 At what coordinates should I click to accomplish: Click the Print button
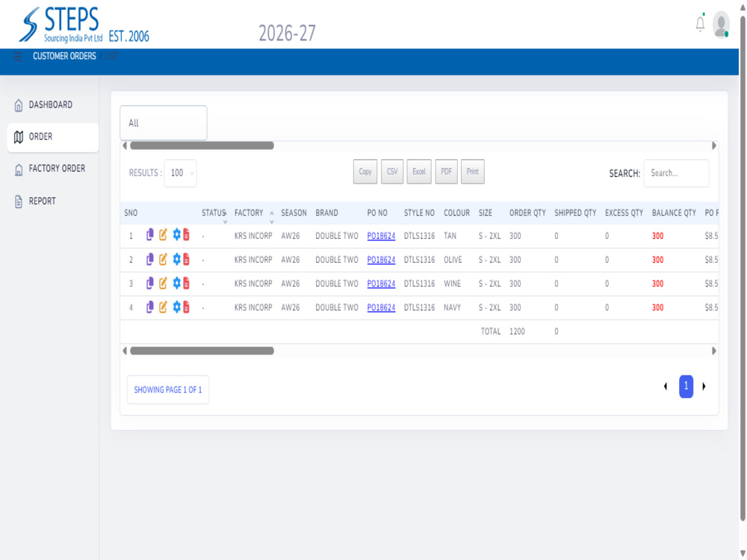click(x=473, y=172)
